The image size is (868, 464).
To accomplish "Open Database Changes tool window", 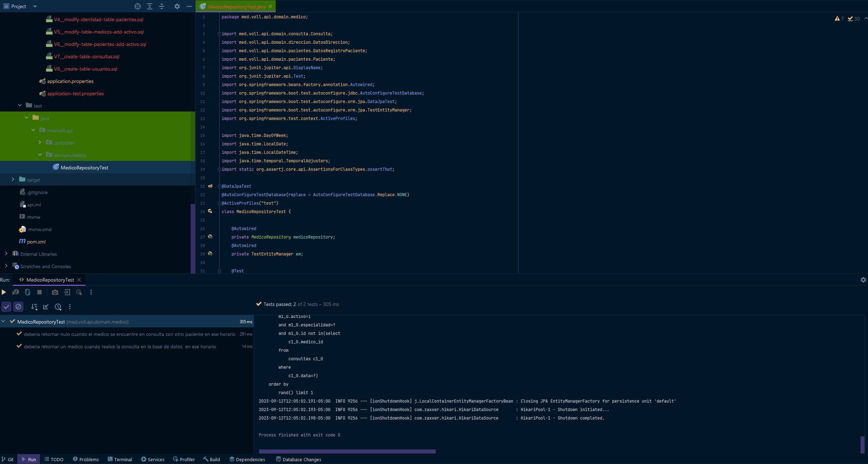I will click(x=299, y=459).
